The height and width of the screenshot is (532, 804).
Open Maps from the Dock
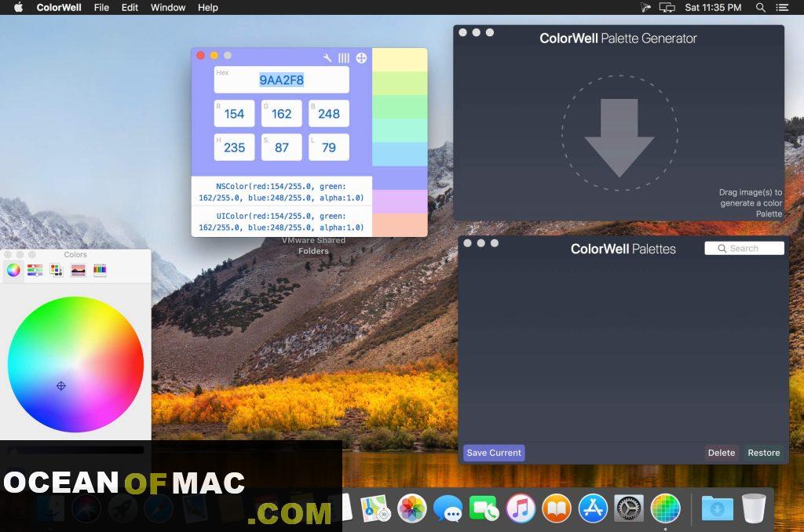375,509
